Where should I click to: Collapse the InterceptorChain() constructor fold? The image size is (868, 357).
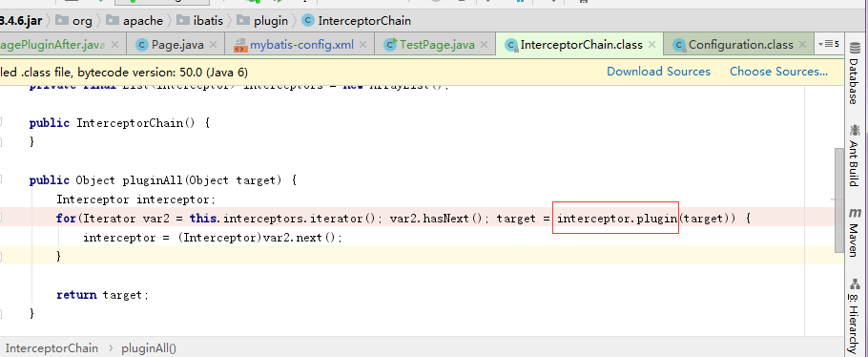pos(1,122)
